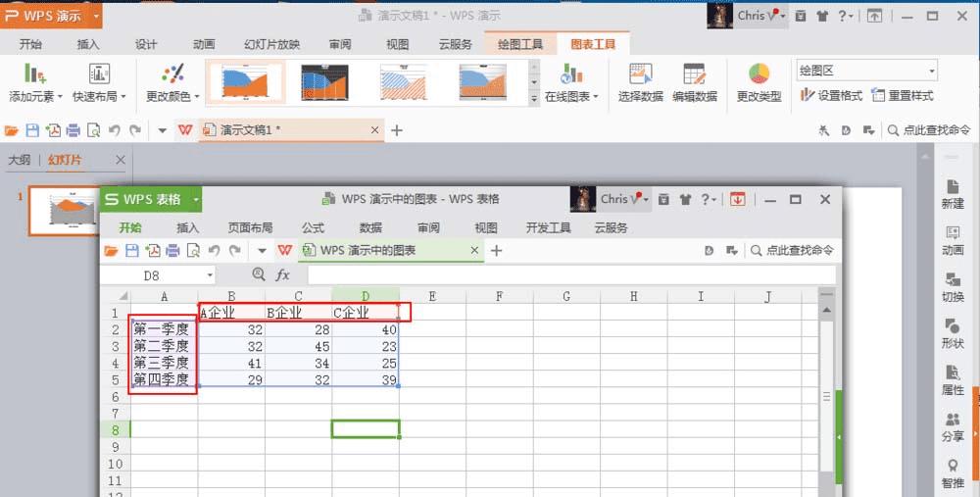The image size is (980, 497).
Task: Click 点此查找命令 search in Presentation
Action: coord(929,130)
